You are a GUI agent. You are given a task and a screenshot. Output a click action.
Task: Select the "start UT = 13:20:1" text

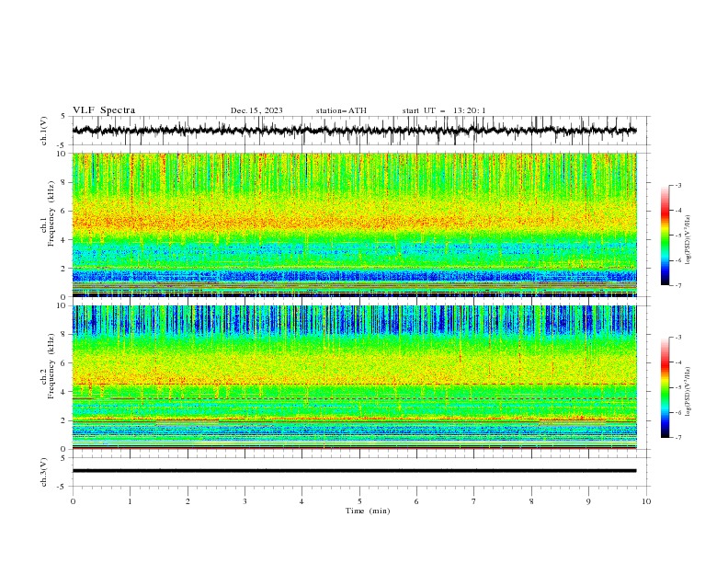point(444,110)
